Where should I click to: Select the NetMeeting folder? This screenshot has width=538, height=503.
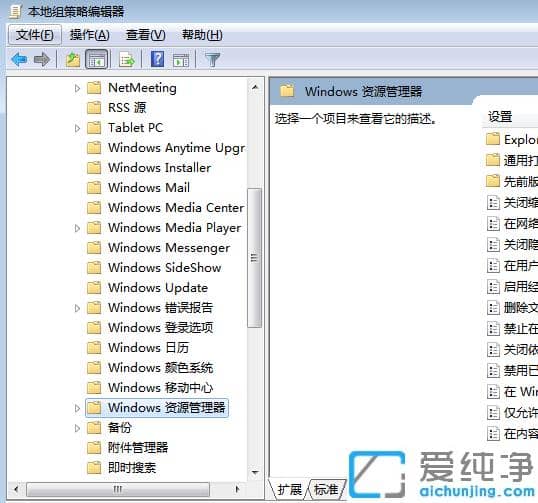[132, 88]
